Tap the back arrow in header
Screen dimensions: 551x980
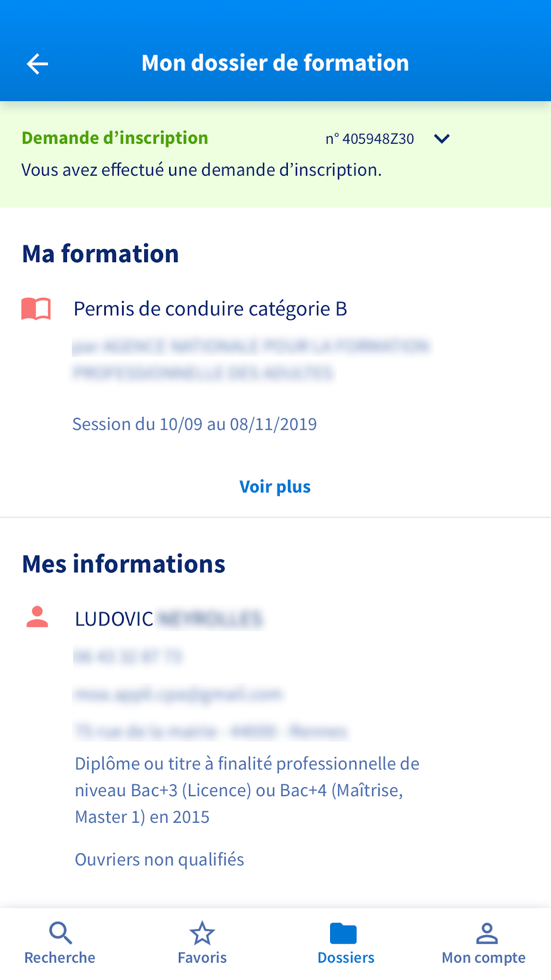tap(37, 64)
